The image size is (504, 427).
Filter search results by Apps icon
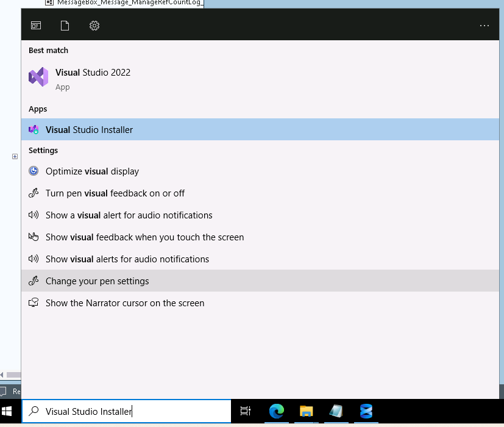[36, 26]
